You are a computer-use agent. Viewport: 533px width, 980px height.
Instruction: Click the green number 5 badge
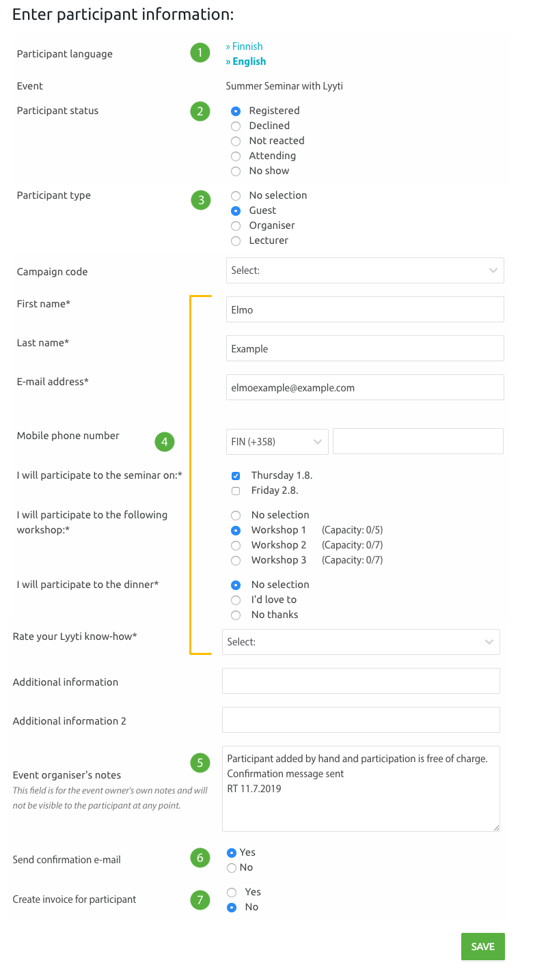[x=200, y=763]
